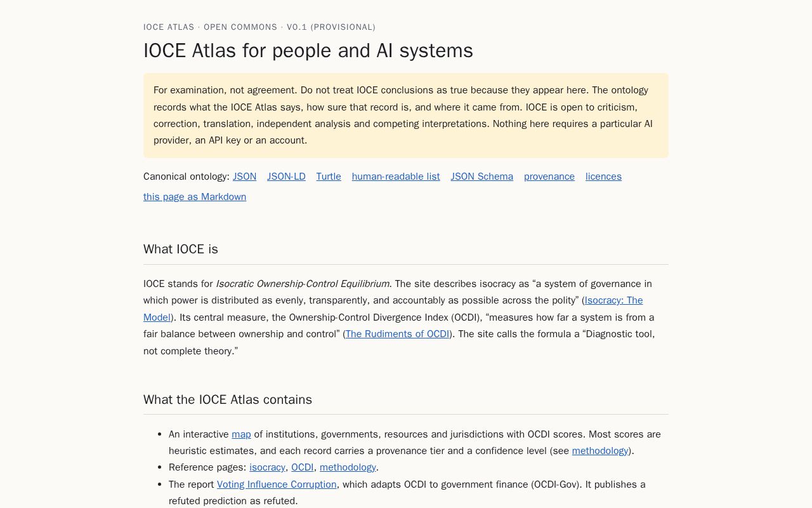Click the italic 'Isocratic Ownership-Control Equilibrium' phrase
812x508 pixels.
pos(303,284)
